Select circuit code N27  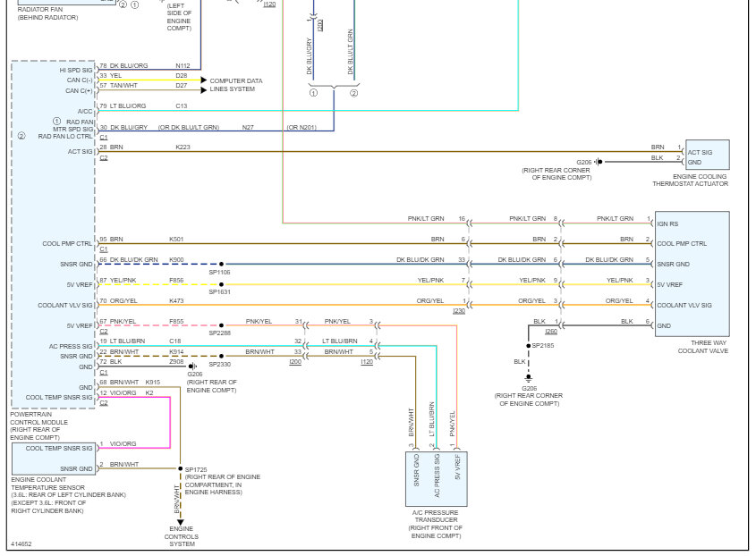[x=248, y=127]
